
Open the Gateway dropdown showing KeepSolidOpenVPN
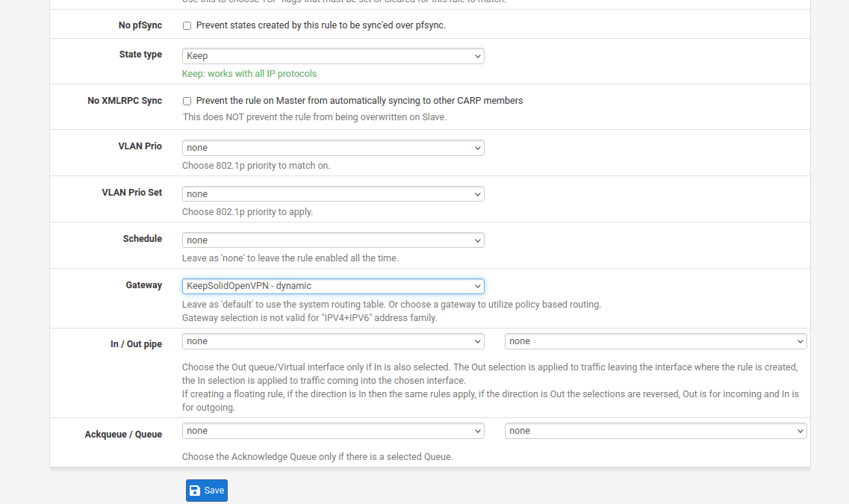pyautogui.click(x=333, y=286)
